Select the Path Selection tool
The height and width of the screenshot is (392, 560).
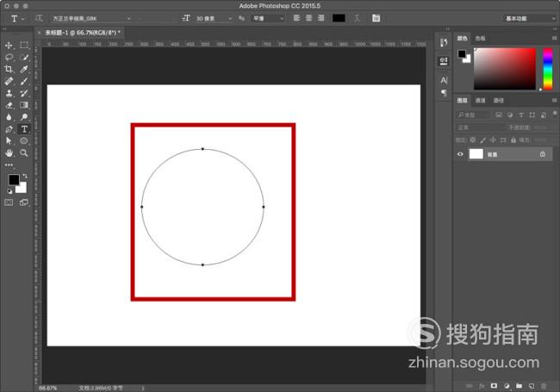pos(9,140)
